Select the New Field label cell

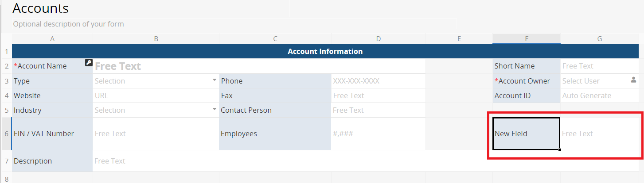[526, 133]
